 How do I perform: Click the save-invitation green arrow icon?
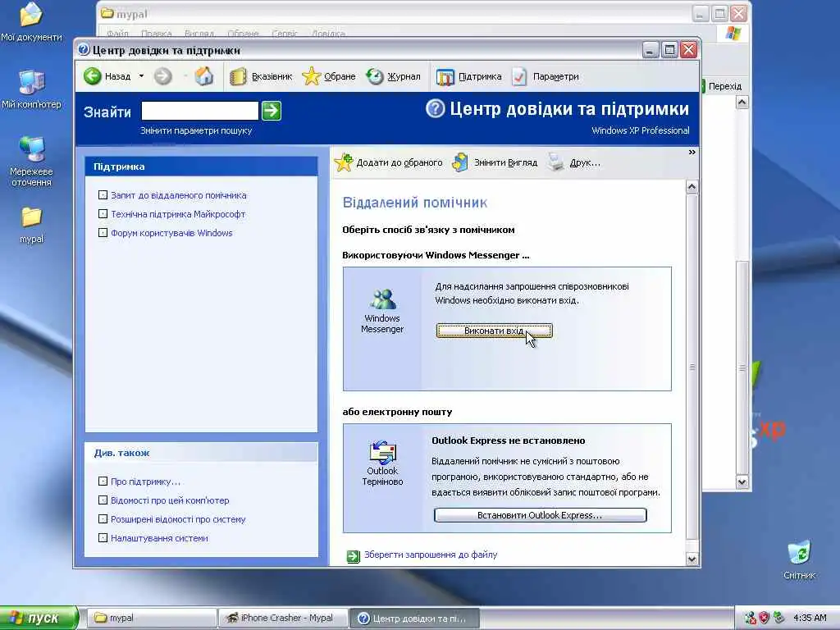coord(353,556)
